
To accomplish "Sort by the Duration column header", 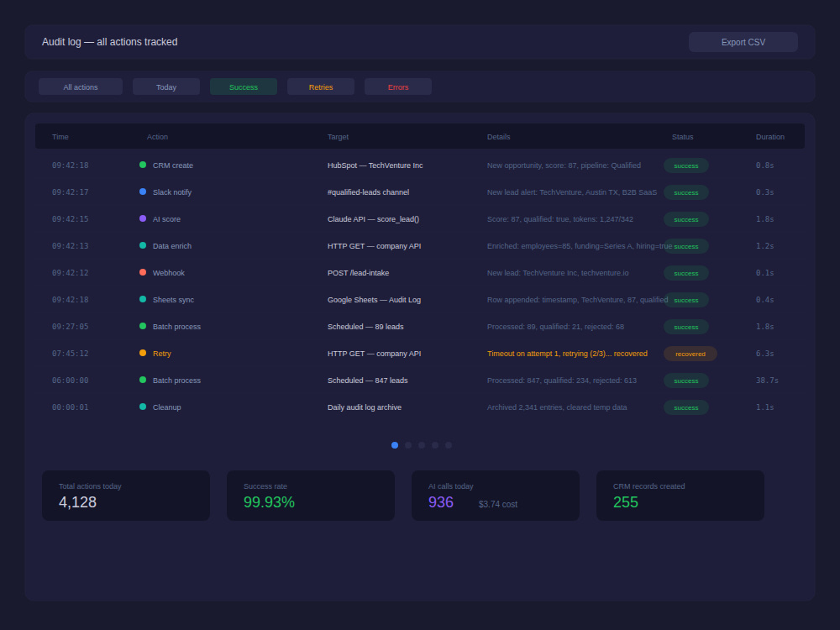I will click(769, 137).
